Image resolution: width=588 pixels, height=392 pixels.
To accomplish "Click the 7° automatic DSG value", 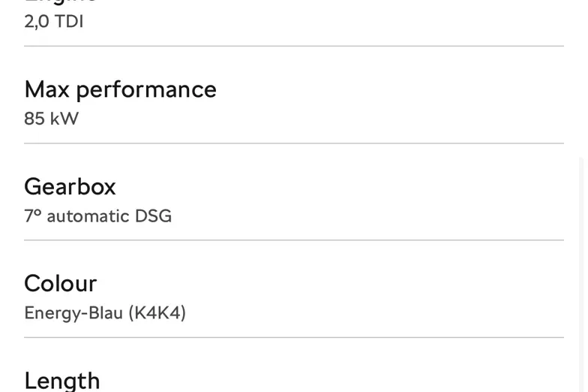I will pos(97,216).
